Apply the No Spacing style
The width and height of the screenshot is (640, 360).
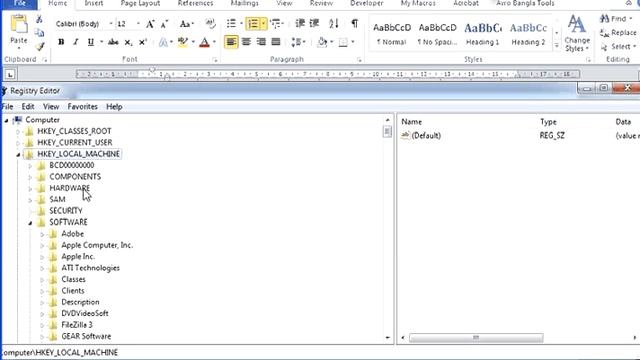tap(437, 34)
